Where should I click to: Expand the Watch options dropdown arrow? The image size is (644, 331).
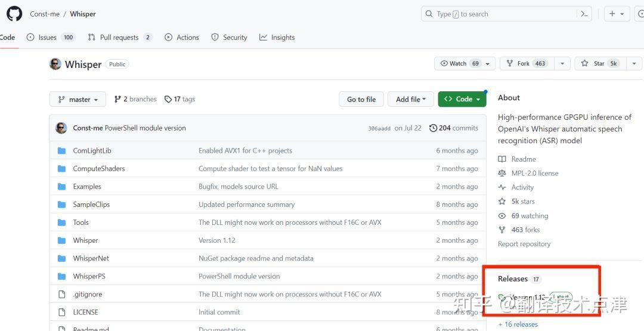pyautogui.click(x=488, y=64)
